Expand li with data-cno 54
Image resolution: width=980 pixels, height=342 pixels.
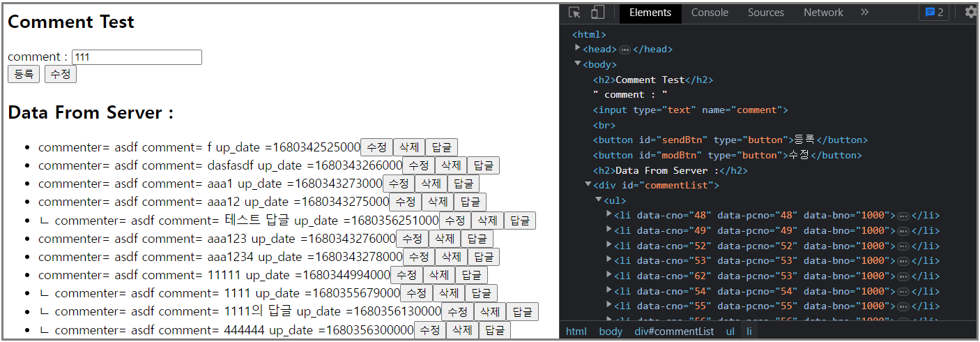[x=609, y=291]
